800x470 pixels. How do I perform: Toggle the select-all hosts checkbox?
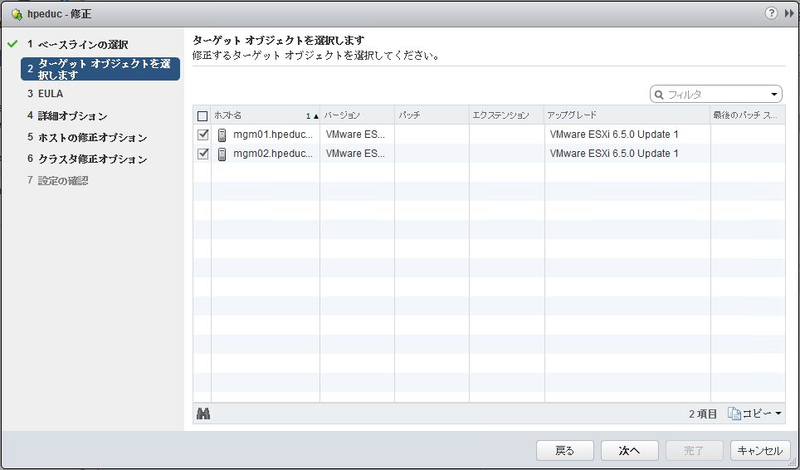coord(203,116)
